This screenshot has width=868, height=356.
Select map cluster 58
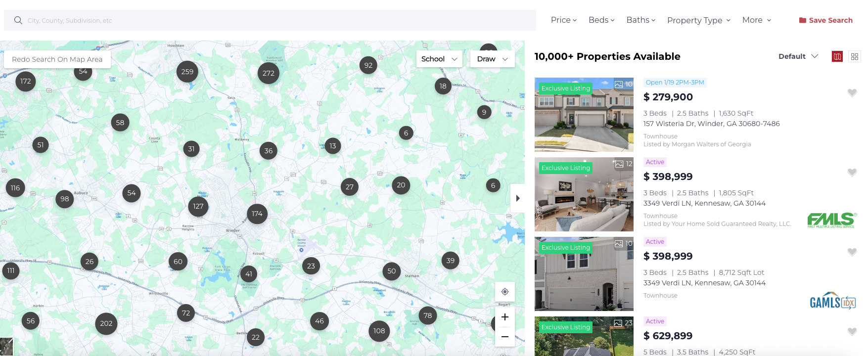coord(120,123)
